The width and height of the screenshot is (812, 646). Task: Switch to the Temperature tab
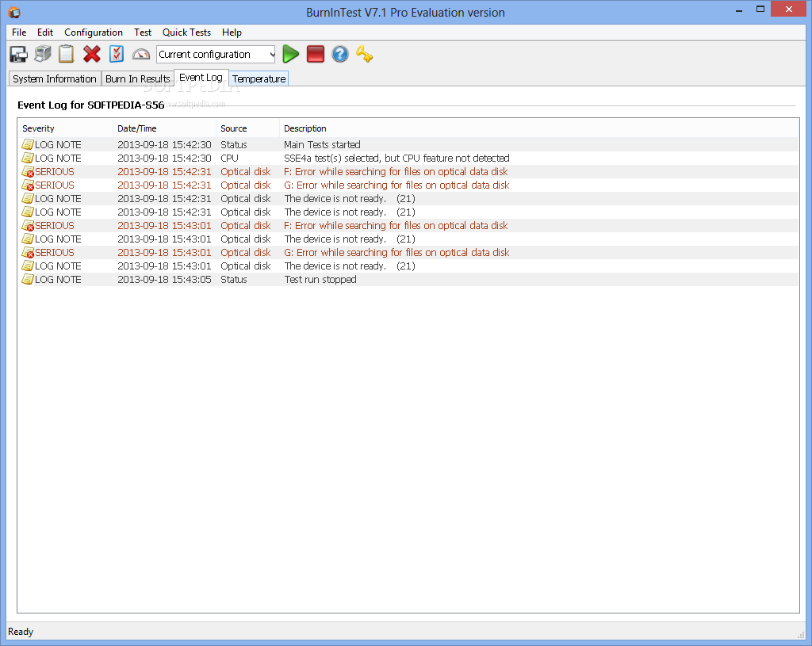[x=259, y=78]
